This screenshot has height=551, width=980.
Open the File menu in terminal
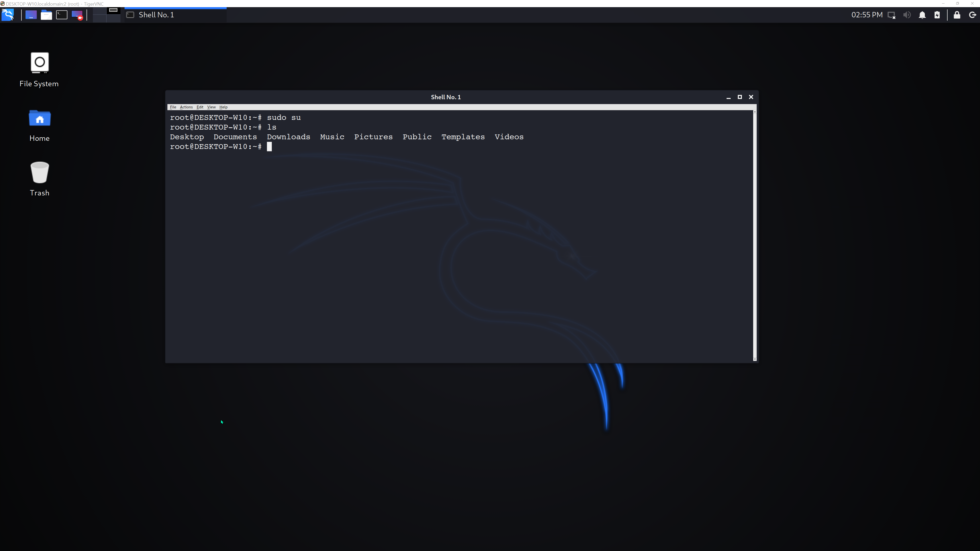pyautogui.click(x=173, y=107)
